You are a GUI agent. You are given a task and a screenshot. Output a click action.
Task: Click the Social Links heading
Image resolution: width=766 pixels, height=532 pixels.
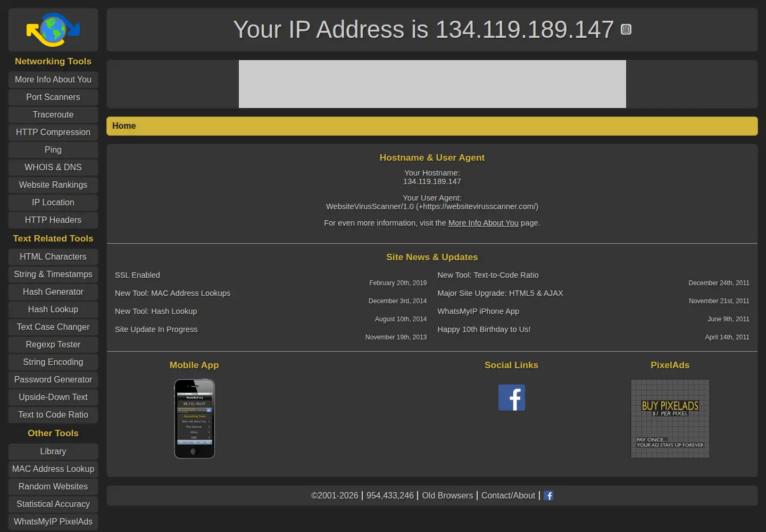pyautogui.click(x=511, y=365)
